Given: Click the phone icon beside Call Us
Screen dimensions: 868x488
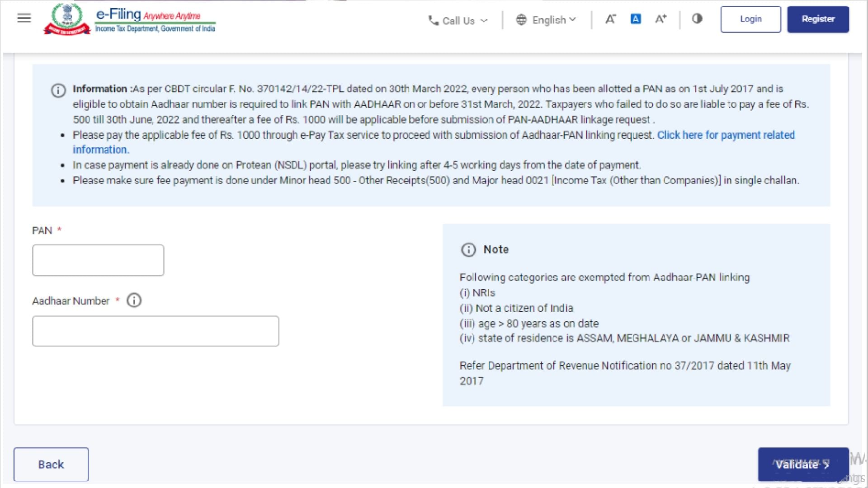Looking at the screenshot, I should click(433, 20).
